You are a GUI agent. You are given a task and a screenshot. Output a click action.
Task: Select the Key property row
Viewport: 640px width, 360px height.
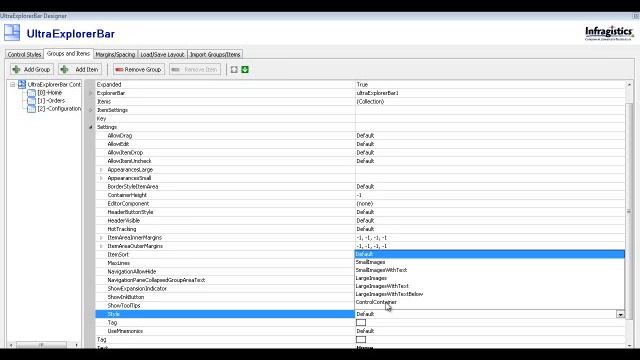[x=360, y=119]
